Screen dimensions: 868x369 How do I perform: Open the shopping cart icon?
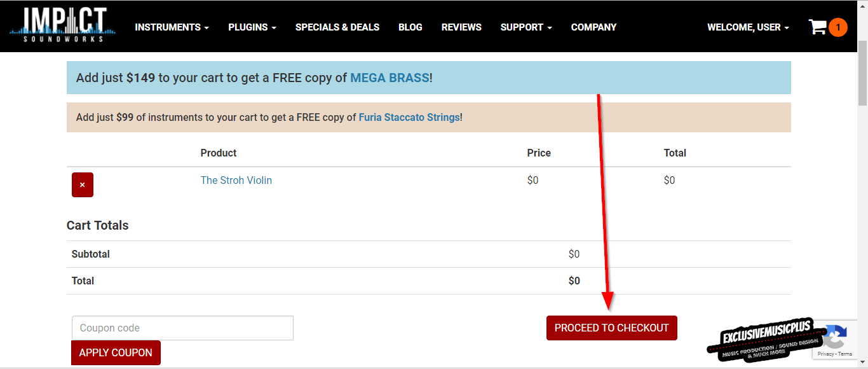(817, 27)
